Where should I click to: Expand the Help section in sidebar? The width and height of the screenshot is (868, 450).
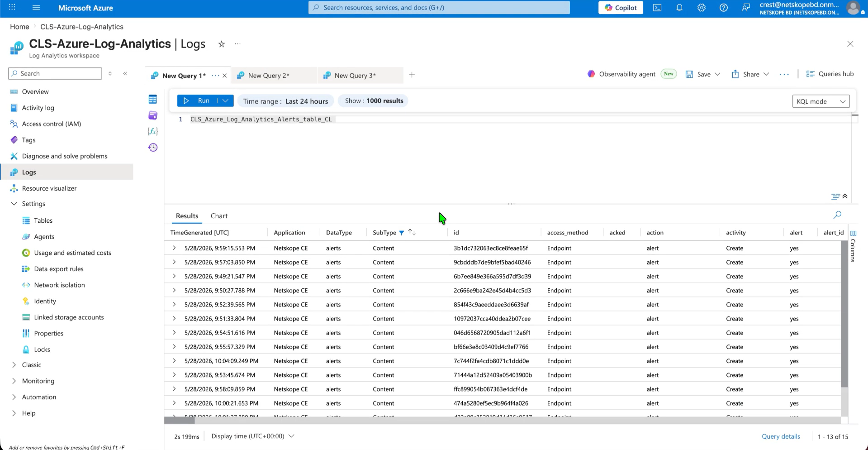(x=14, y=413)
